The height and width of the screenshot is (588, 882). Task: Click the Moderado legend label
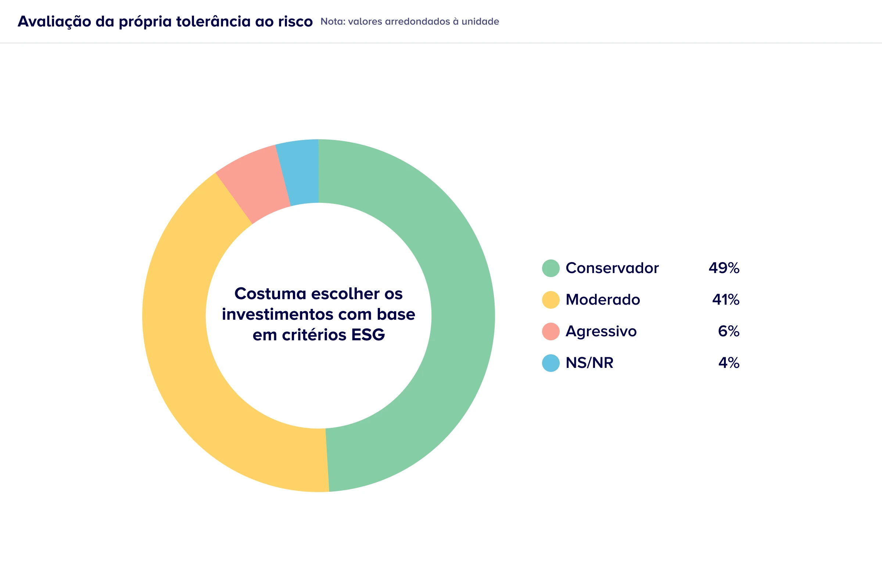click(x=602, y=300)
